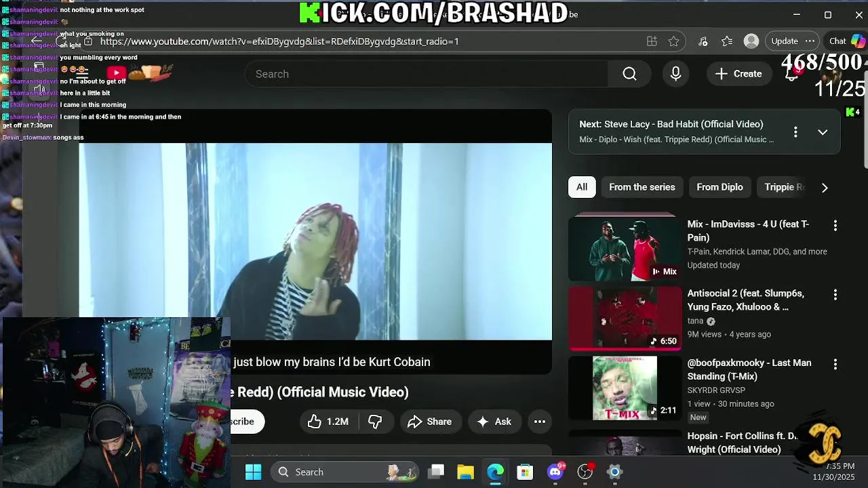Select the From the series chip
The height and width of the screenshot is (488, 868).
click(x=642, y=187)
